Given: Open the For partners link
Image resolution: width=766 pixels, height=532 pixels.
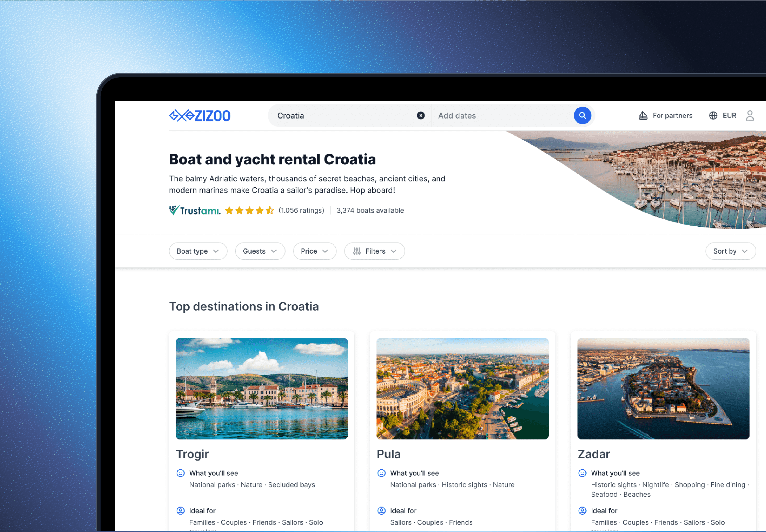Looking at the screenshot, I should point(665,115).
